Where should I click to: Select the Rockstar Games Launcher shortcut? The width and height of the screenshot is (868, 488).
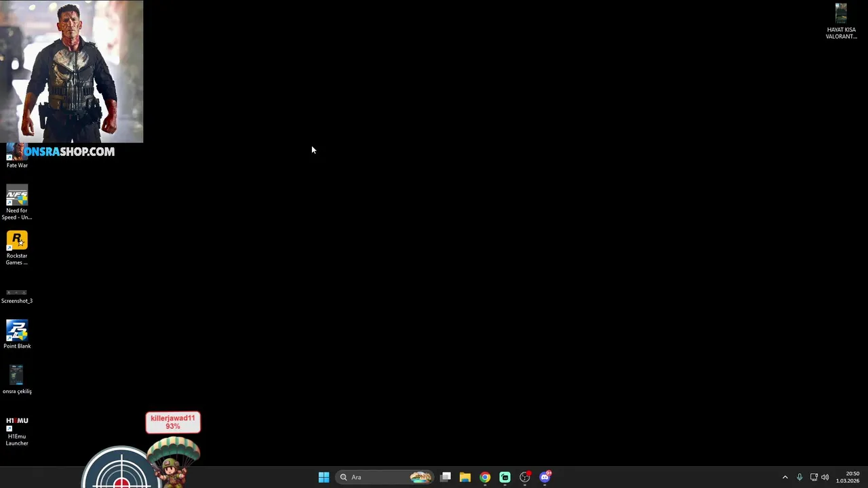(17, 249)
